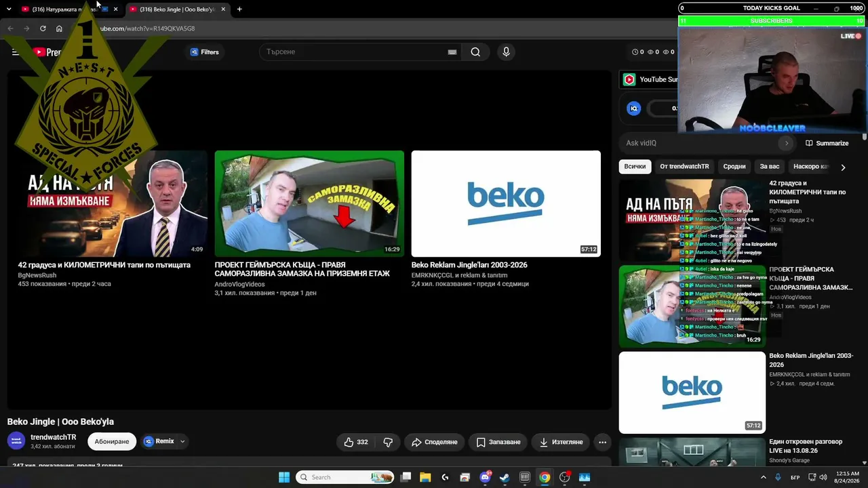Show hidden system tray icons
868x488 pixels.
(764, 477)
